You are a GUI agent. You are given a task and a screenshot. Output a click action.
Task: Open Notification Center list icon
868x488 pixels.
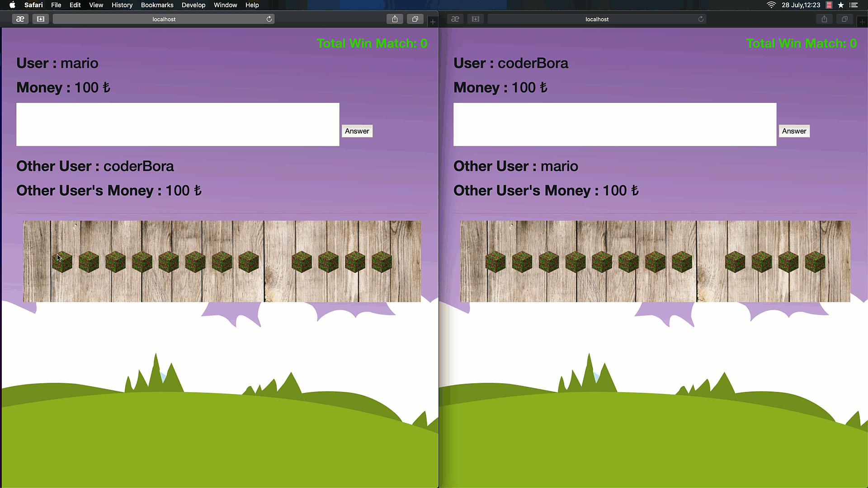[x=854, y=5]
